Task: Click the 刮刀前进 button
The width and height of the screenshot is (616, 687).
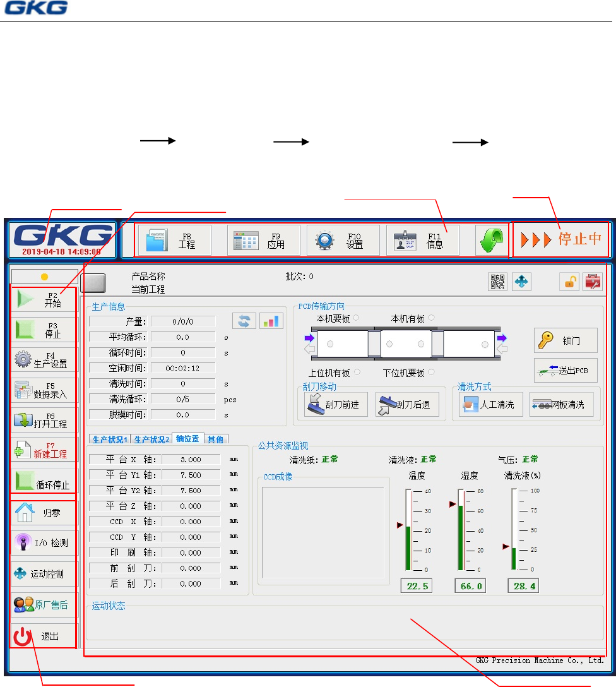Action: point(336,404)
